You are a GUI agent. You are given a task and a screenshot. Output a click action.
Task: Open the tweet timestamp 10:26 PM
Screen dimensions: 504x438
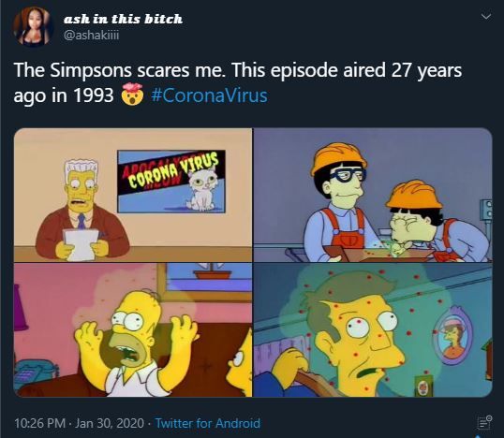(40, 423)
